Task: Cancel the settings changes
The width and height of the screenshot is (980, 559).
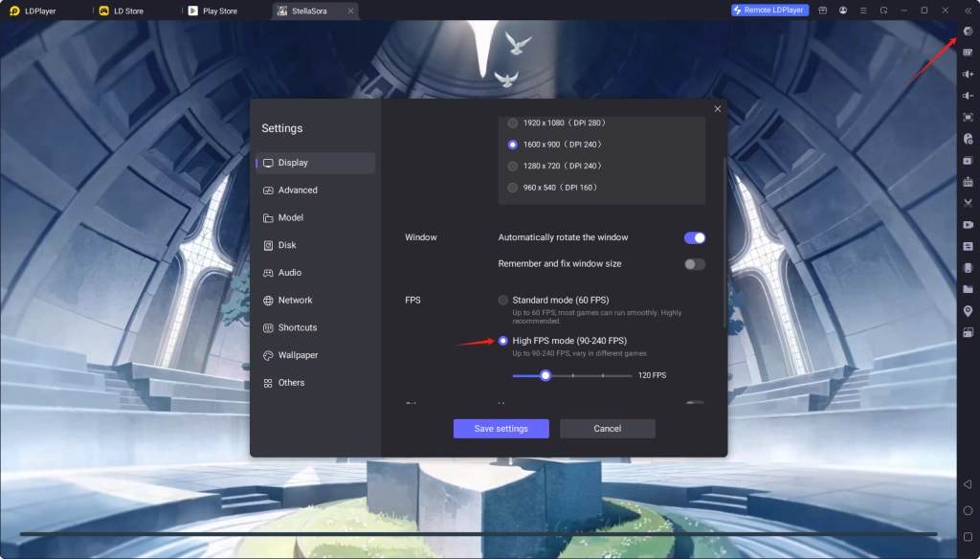Action: coord(607,428)
